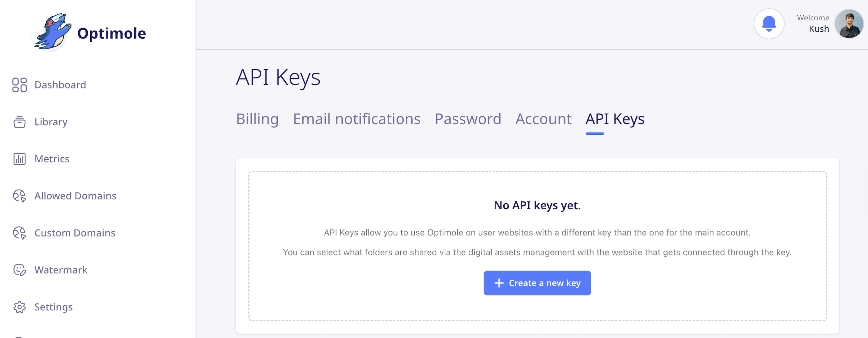Select the Account tab

tap(543, 119)
